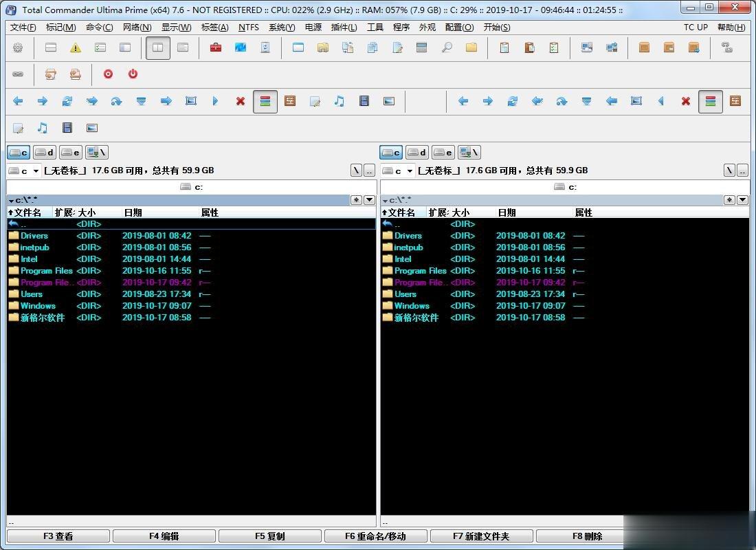This screenshot has width=756, height=550.
Task: Click the F8 删除 button
Action: (x=587, y=536)
